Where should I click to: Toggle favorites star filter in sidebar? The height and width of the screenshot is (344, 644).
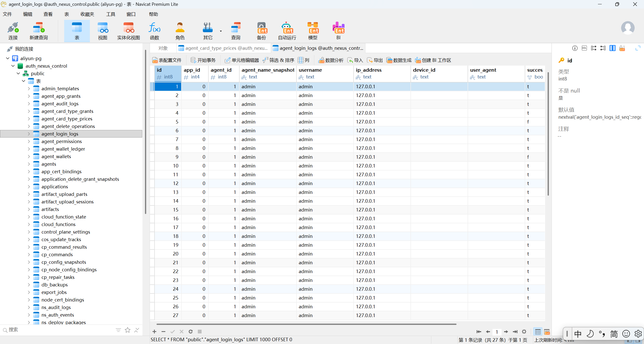click(128, 330)
